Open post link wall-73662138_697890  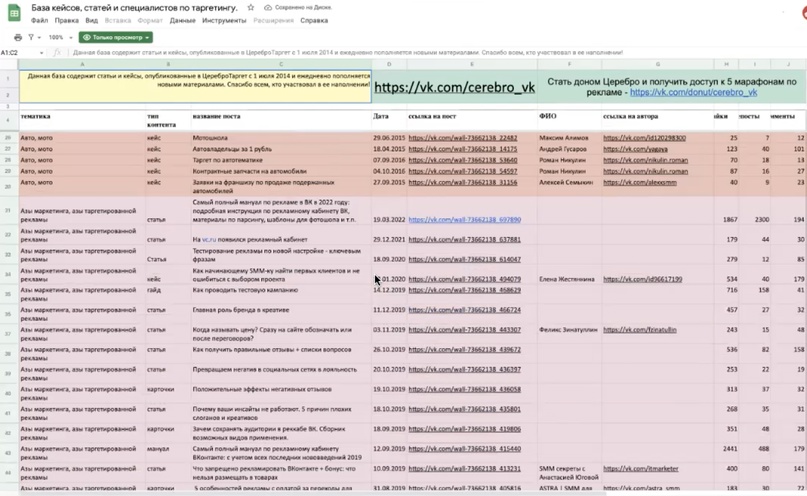(465, 220)
